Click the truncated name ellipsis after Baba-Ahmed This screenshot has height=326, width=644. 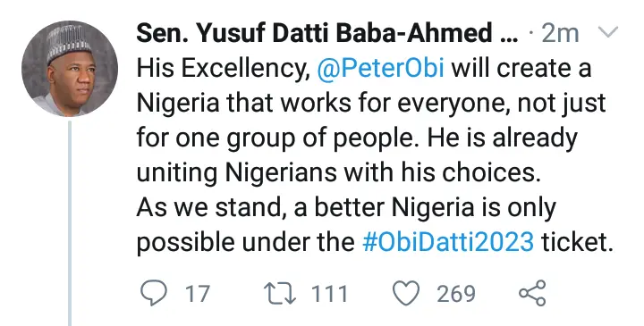[x=511, y=34]
